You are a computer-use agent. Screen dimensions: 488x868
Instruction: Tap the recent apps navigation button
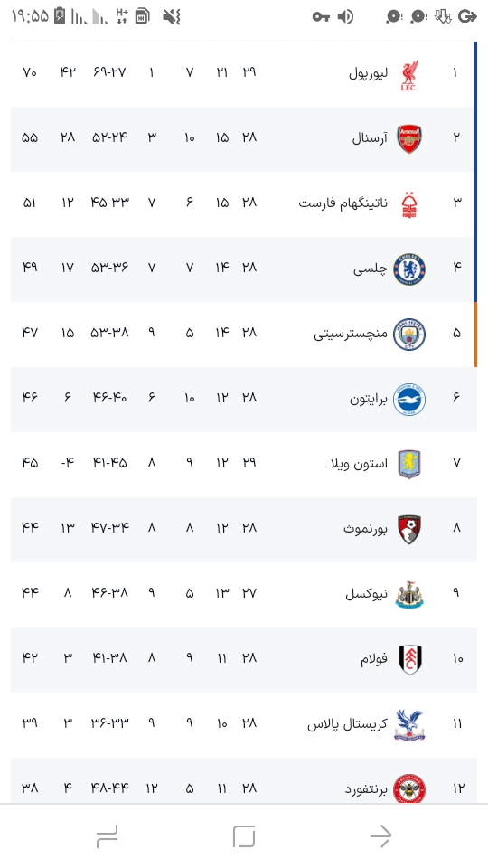pos(107,835)
